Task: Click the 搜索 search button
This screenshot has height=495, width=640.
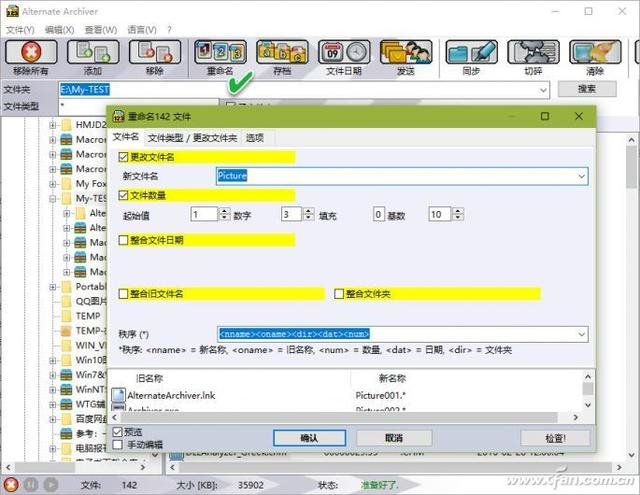Action: point(587,89)
